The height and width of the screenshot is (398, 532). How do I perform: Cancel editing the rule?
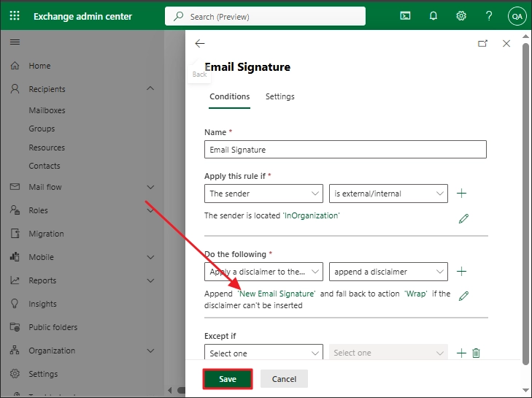coord(284,379)
